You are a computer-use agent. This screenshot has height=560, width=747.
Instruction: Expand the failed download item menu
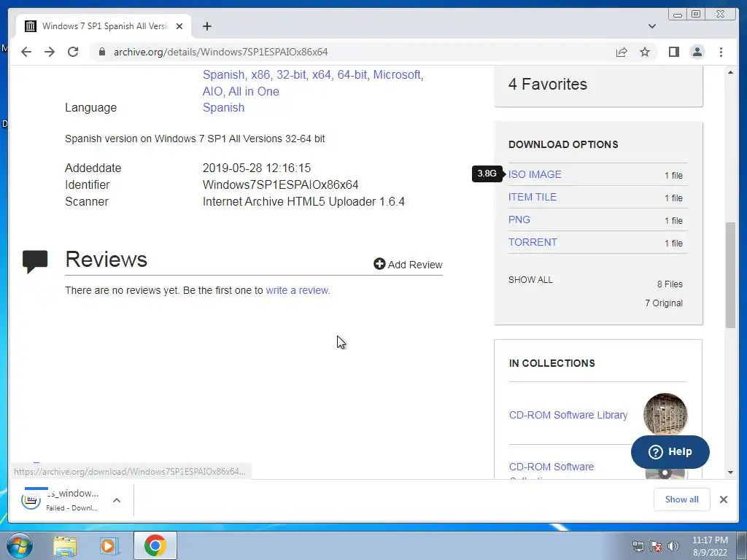[117, 500]
